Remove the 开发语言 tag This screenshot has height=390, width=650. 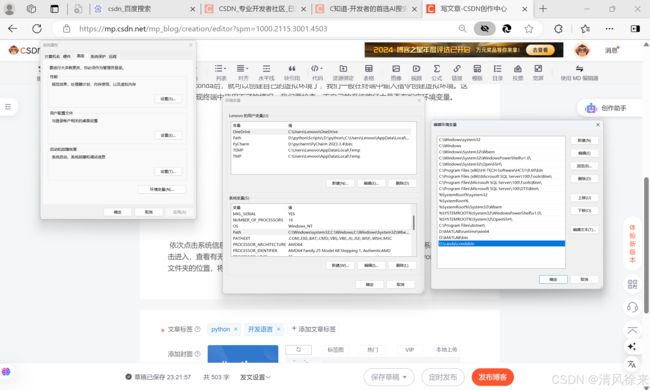pyautogui.click(x=279, y=329)
